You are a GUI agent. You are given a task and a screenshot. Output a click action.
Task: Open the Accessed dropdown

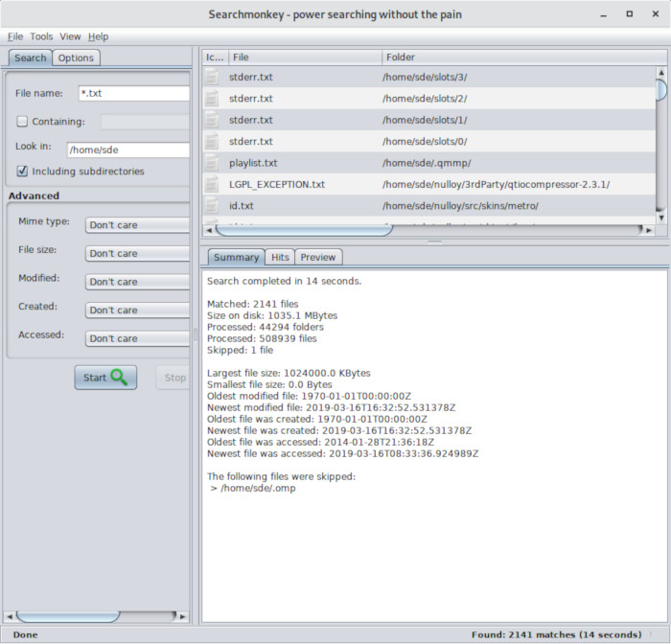137,338
